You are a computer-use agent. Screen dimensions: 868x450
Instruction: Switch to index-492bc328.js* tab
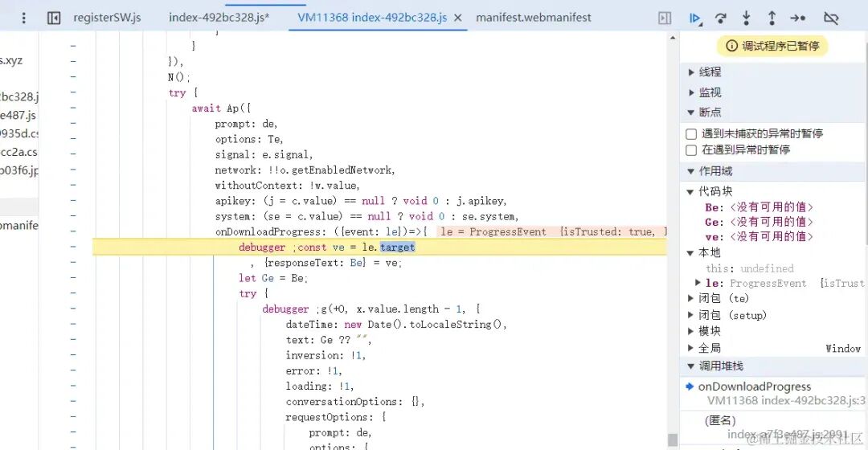pos(219,18)
